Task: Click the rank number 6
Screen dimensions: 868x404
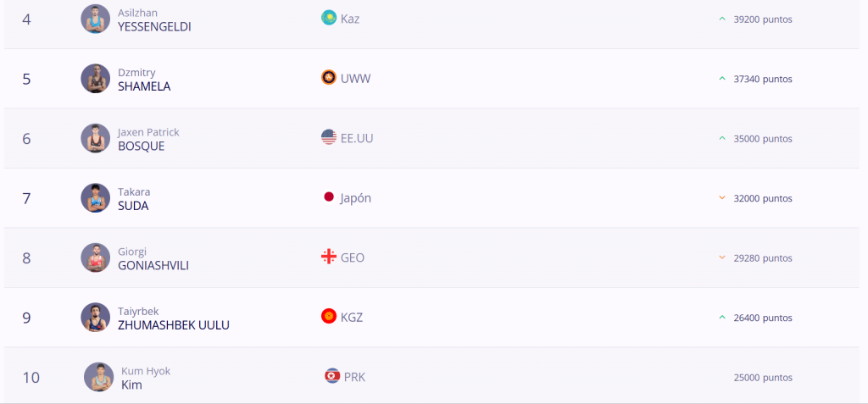Action: (x=26, y=138)
